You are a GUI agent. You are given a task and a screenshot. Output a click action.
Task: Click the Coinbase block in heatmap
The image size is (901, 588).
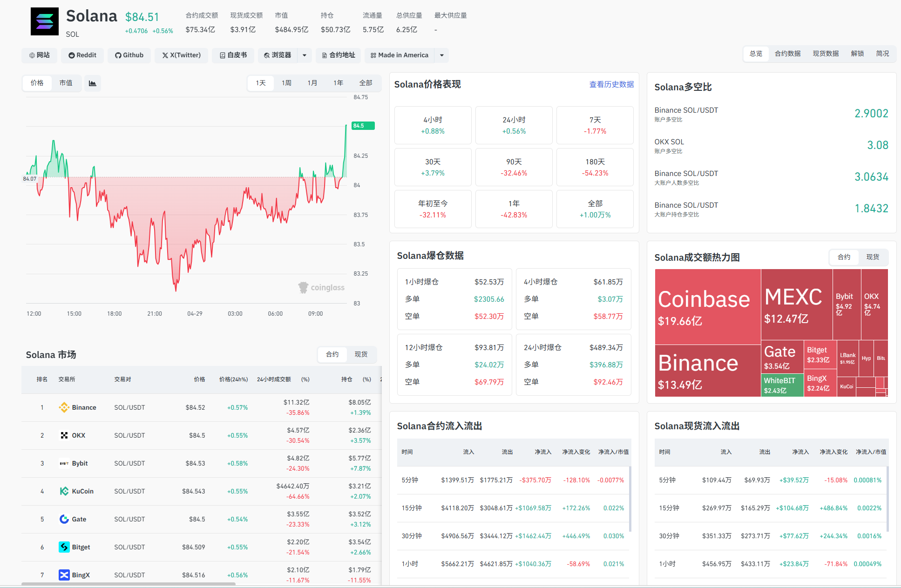707,306
